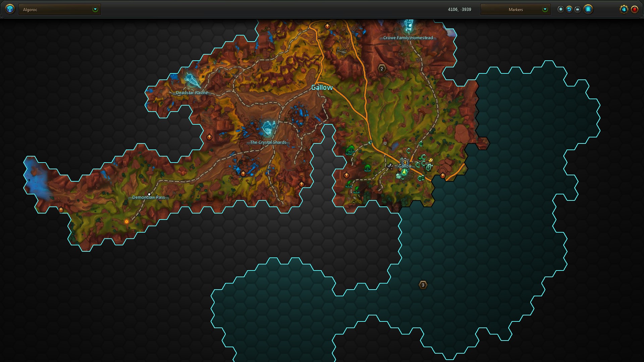
Task: Select hexagon marker numbered 2
Action: point(382,69)
